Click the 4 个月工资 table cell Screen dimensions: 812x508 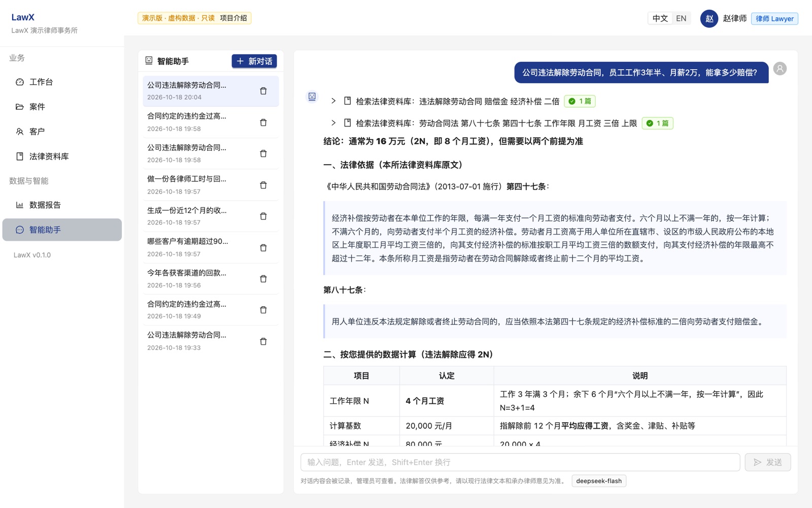(447, 401)
